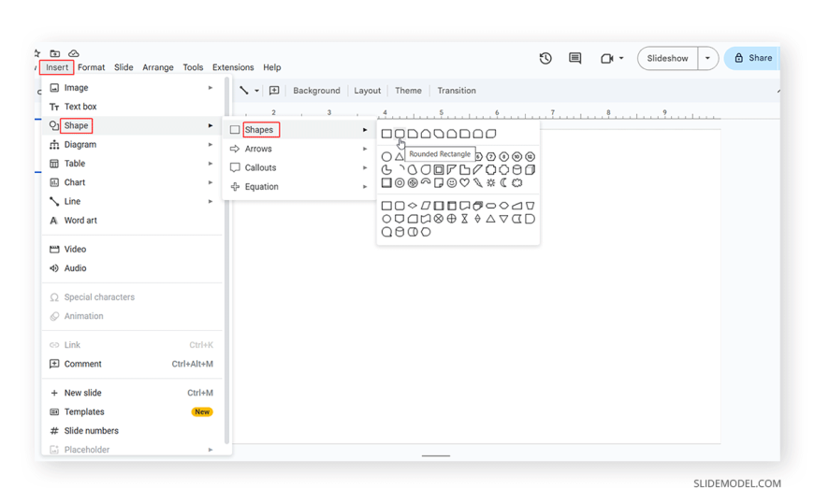Image resolution: width=814 pixels, height=504 pixels.
Task: Select the flowchart Collate hourglass shape
Action: pos(465,219)
